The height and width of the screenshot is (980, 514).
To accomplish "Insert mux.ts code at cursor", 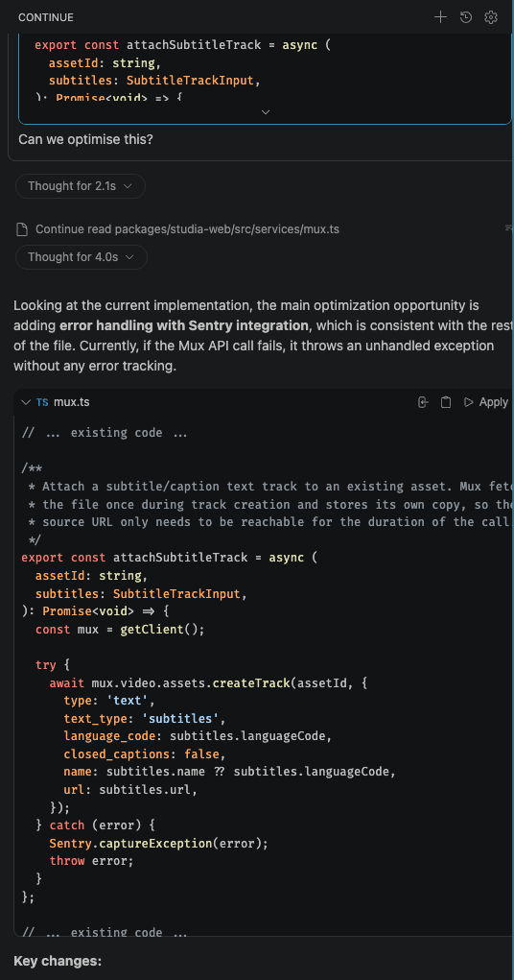I will [x=423, y=402].
